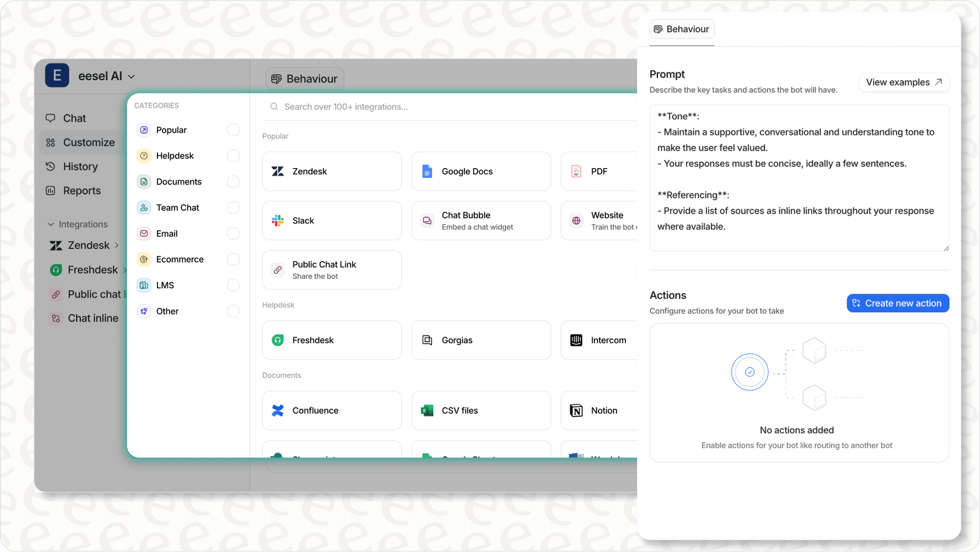Click the Create new action button

(898, 303)
